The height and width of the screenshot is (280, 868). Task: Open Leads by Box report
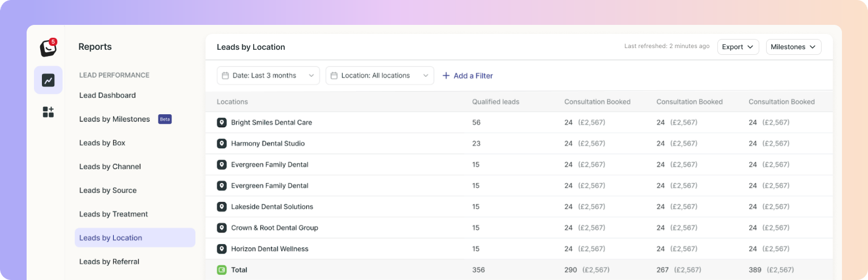(102, 143)
